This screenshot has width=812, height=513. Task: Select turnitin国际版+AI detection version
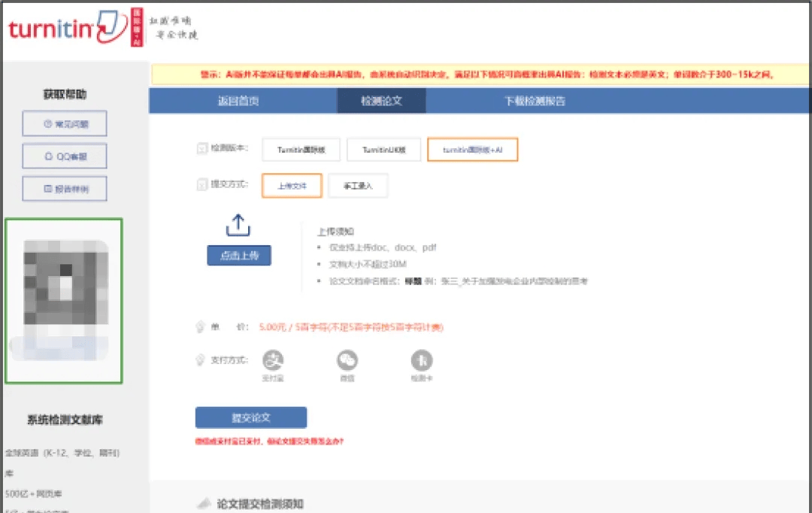[x=472, y=150]
